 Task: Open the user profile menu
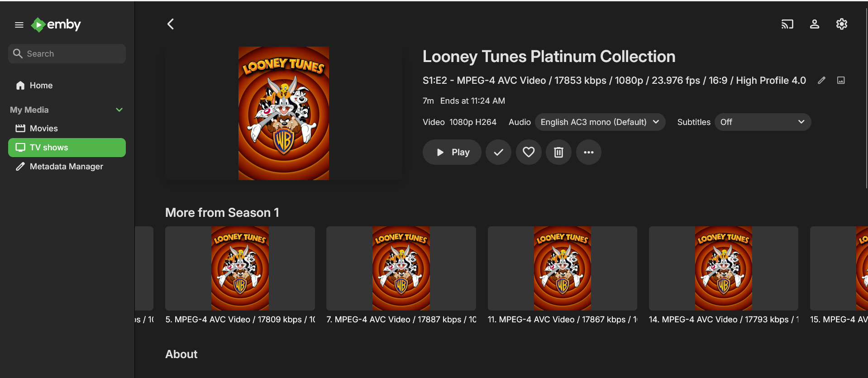[x=815, y=24]
